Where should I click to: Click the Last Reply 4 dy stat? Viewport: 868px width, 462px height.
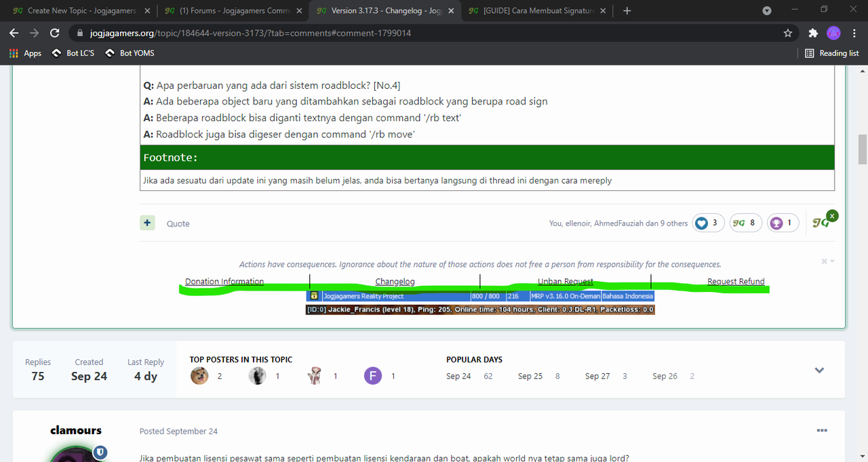tap(146, 370)
